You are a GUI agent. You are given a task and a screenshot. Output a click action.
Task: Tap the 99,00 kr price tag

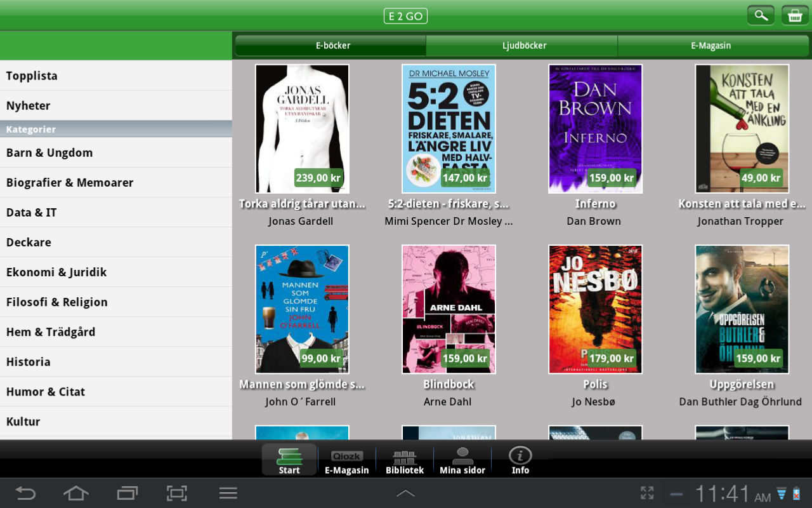coord(322,358)
